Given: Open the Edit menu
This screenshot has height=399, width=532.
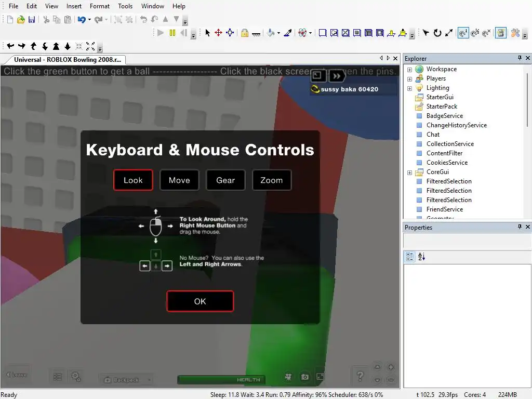Looking at the screenshot, I should [x=32, y=6].
